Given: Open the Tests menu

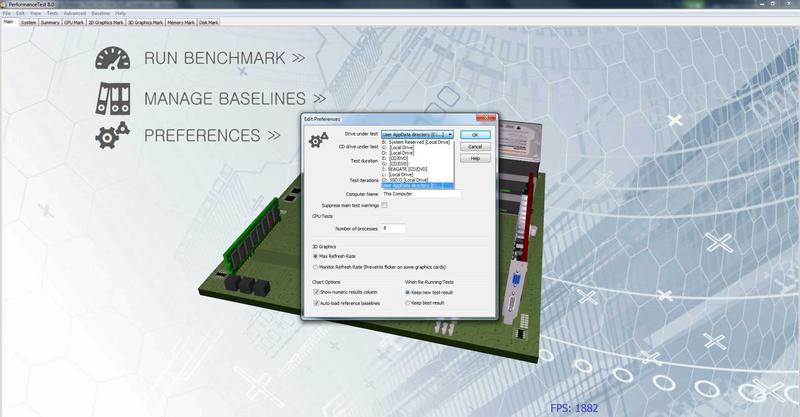Looking at the screenshot, I should point(53,13).
